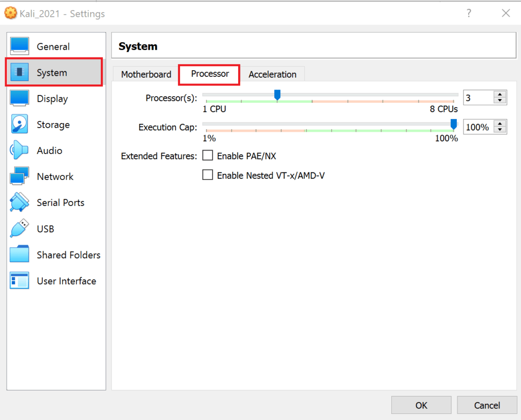Click the Cancel button
The width and height of the screenshot is (521, 420).
tap(487, 405)
